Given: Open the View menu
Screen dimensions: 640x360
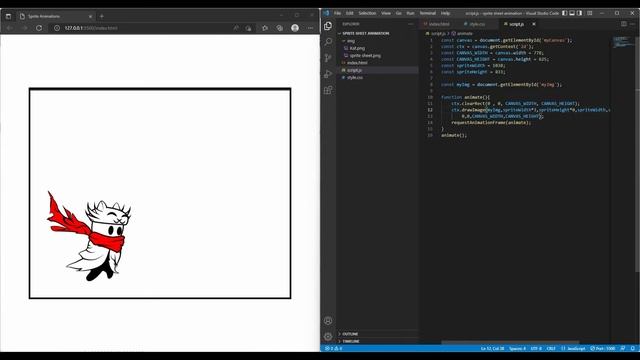Looking at the screenshot, I should 386,13.
